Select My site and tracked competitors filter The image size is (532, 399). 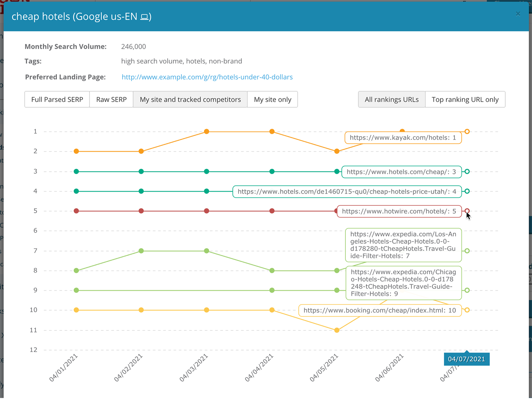[190, 99]
